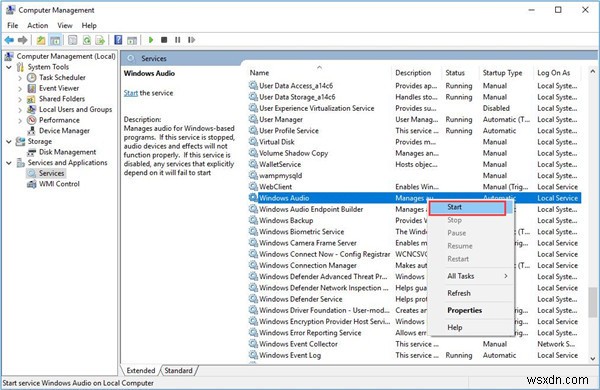Select the Windows Audio Endpoint Builder row
Image resolution: width=600 pixels, height=390 pixels.
(x=415, y=209)
